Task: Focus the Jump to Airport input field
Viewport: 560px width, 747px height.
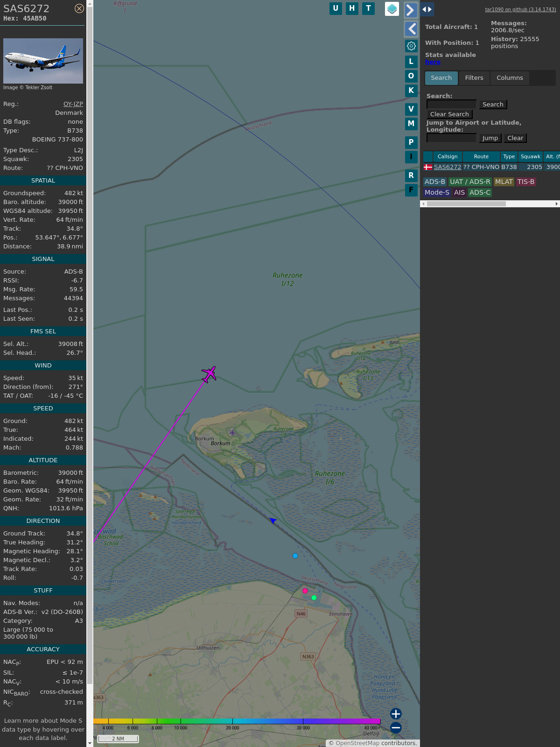Action: 451,138
